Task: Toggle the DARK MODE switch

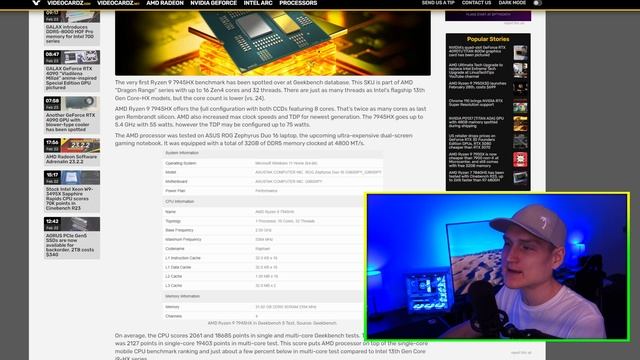Action: [x=537, y=3]
